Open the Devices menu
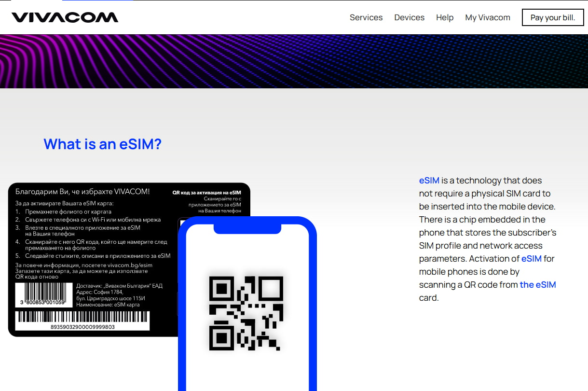This screenshot has height=391, width=588. [x=409, y=17]
